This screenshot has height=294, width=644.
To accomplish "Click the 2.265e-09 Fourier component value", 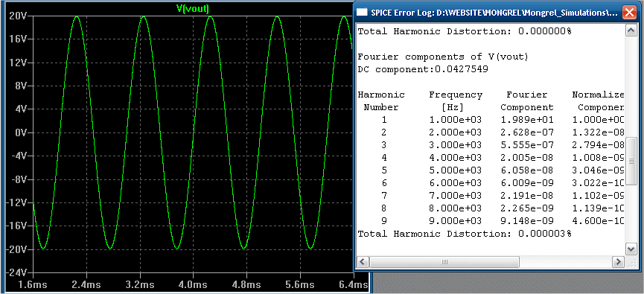I will (527, 208).
